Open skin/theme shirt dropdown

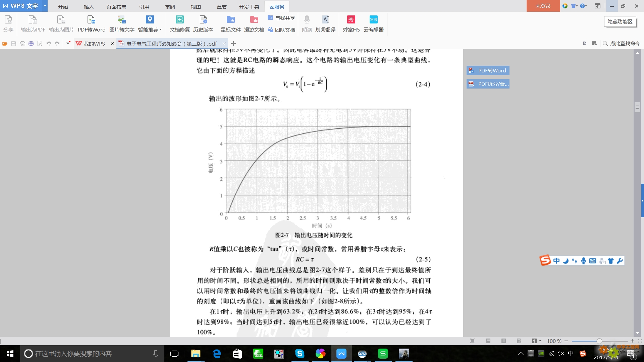(574, 6)
